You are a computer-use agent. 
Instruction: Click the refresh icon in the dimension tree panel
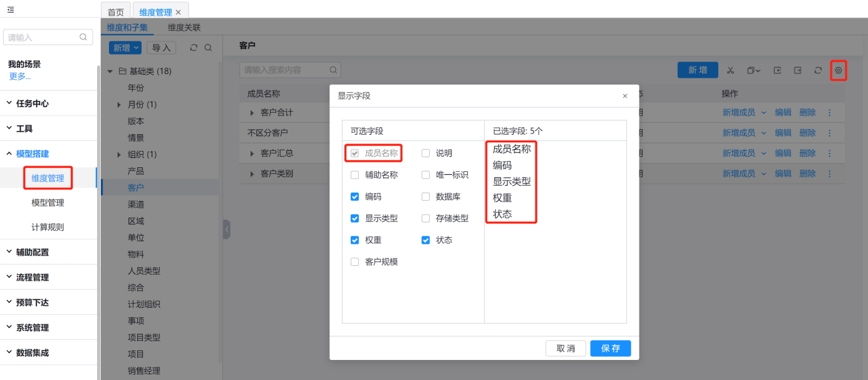[x=194, y=48]
